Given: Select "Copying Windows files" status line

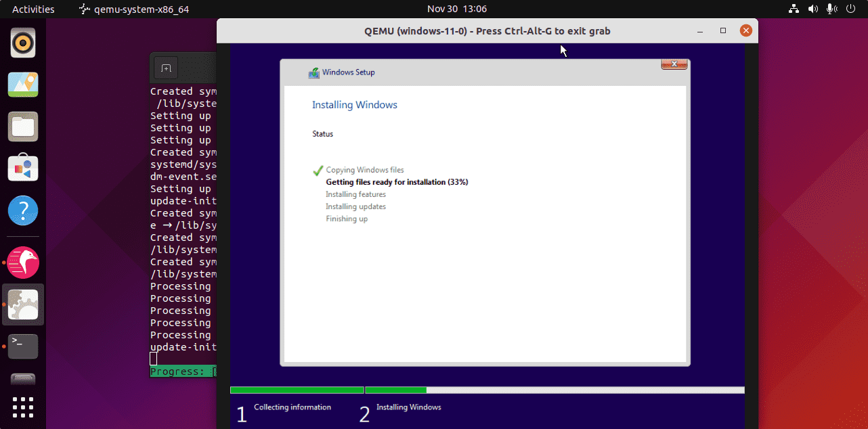Looking at the screenshot, I should tap(365, 170).
